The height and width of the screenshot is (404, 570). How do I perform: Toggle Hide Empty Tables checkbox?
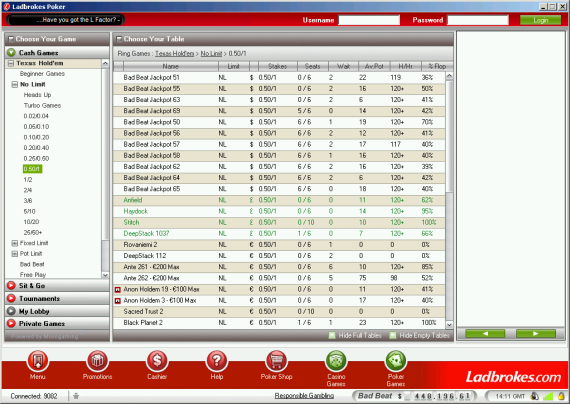393,335
